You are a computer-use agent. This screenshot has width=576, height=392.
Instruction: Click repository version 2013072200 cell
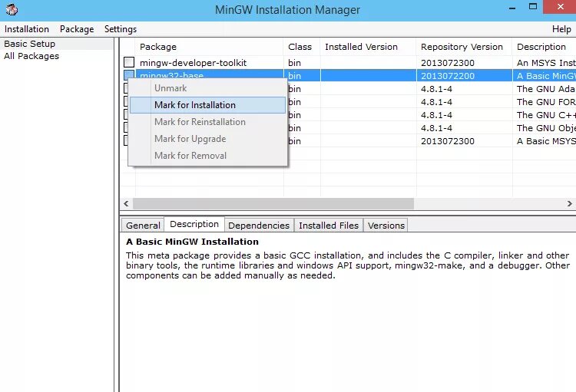465,76
